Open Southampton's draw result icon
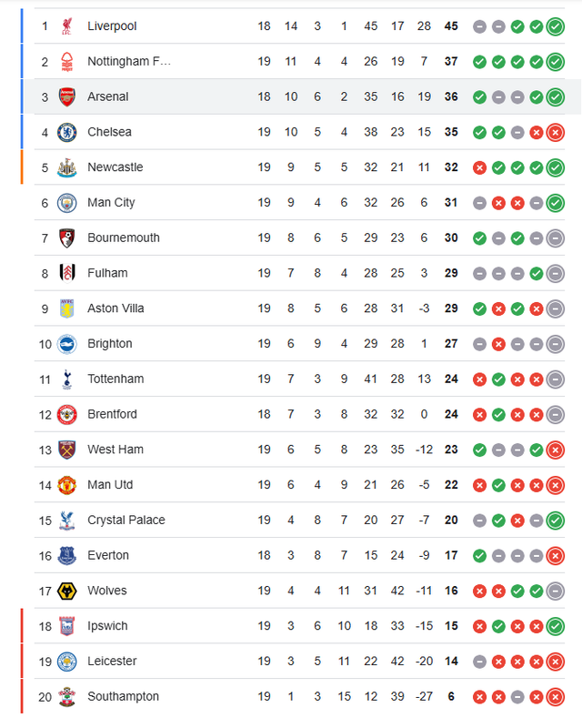This screenshot has width=582, height=728. 517,697
